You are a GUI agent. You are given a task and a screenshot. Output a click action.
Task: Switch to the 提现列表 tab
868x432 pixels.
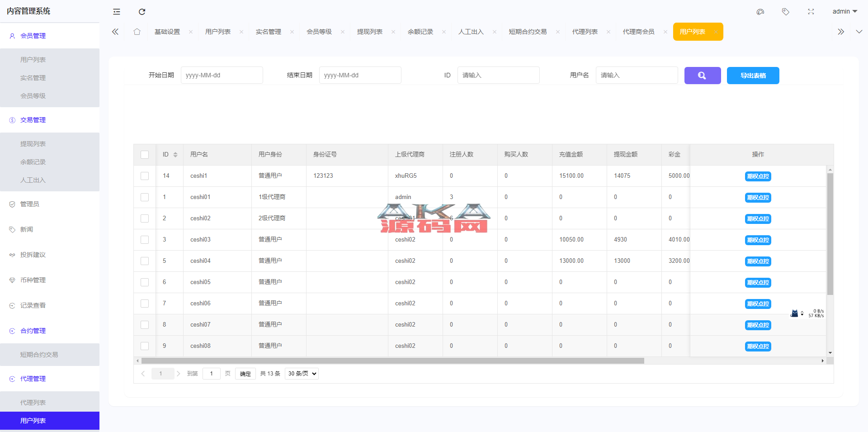click(370, 32)
